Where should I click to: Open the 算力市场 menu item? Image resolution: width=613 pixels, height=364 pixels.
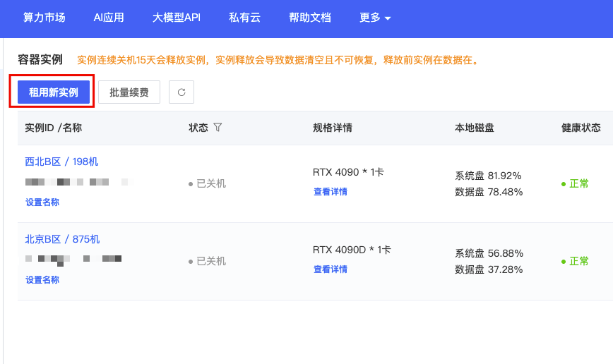[x=44, y=18]
